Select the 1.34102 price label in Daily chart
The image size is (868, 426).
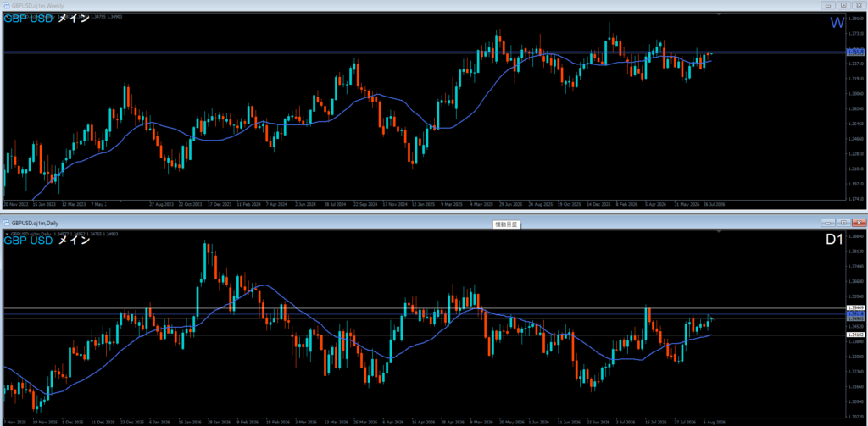coord(856,335)
